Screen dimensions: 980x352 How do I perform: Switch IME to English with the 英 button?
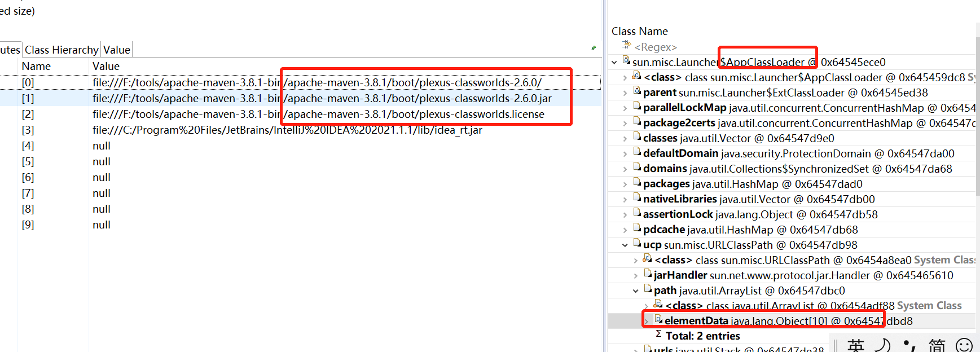(855, 345)
